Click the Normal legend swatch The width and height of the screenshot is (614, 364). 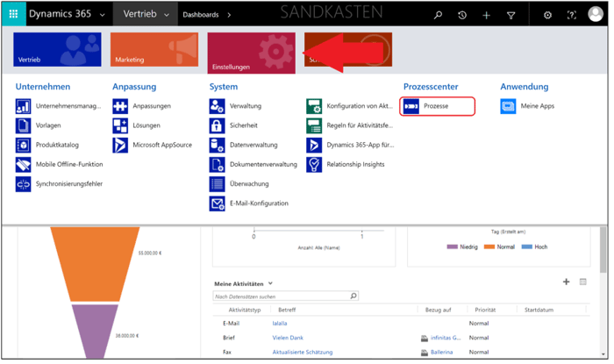click(489, 247)
